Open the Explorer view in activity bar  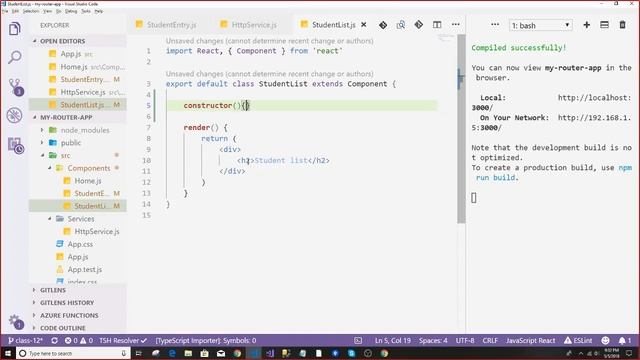coord(15,29)
